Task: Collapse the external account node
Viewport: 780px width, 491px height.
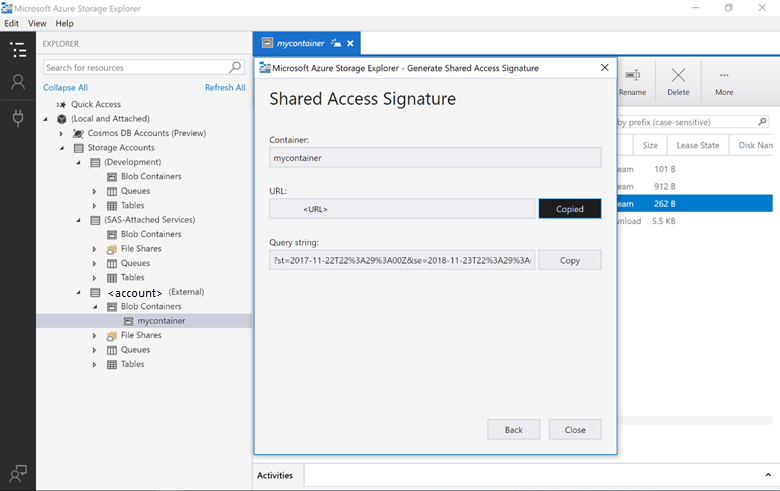Action: pos(78,293)
